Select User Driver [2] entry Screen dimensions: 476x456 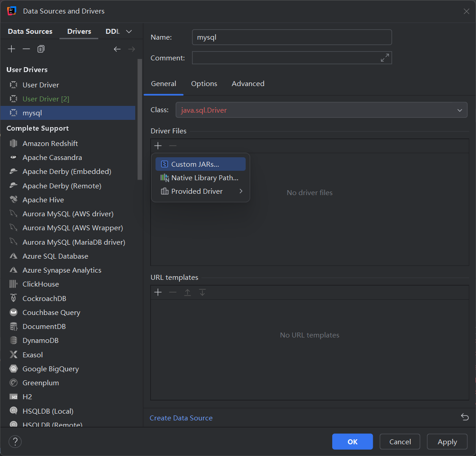[68, 99]
